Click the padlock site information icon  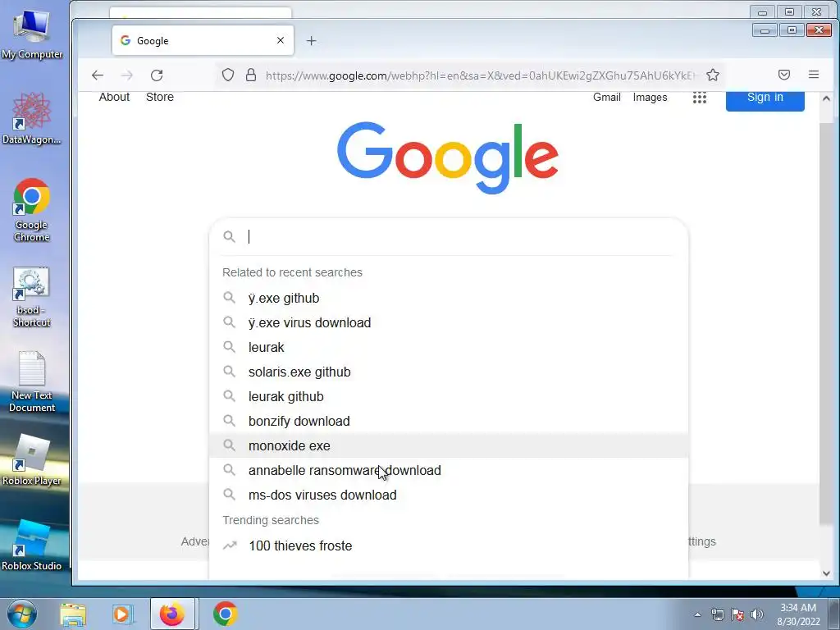[x=250, y=75]
